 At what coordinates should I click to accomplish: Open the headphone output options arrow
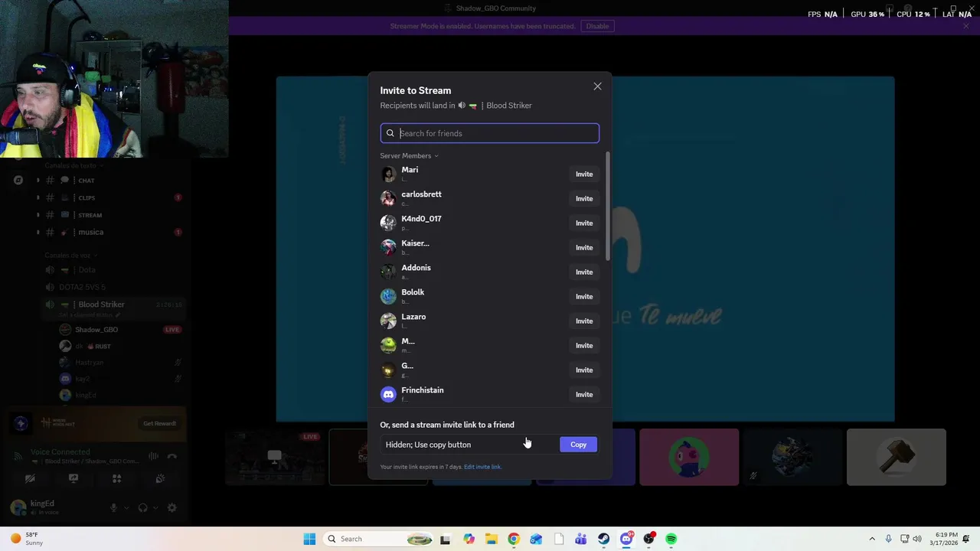(155, 507)
